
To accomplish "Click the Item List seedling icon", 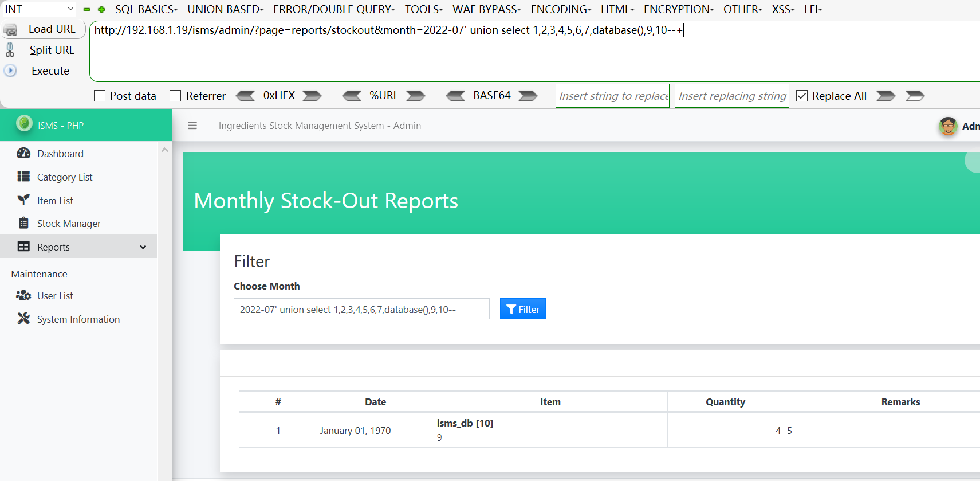I will tap(23, 200).
